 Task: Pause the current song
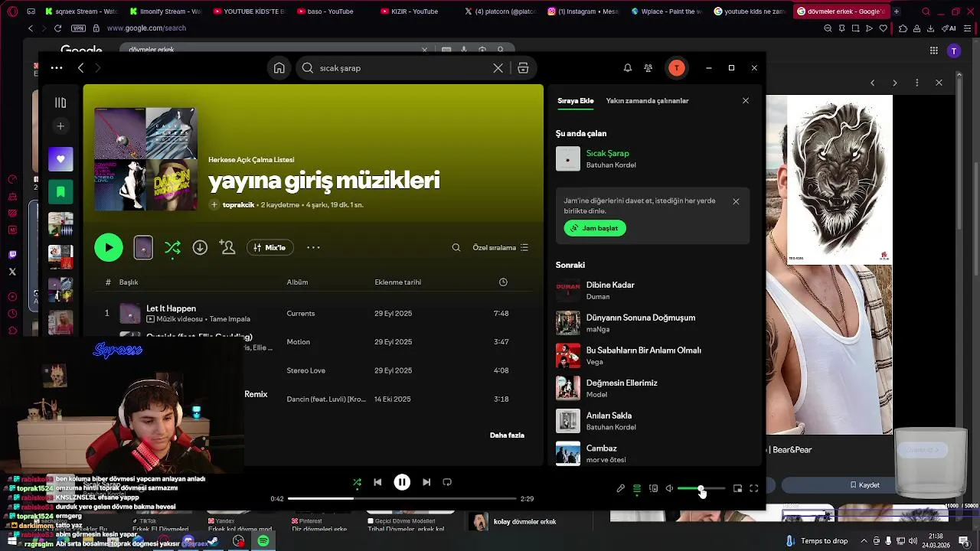point(402,482)
